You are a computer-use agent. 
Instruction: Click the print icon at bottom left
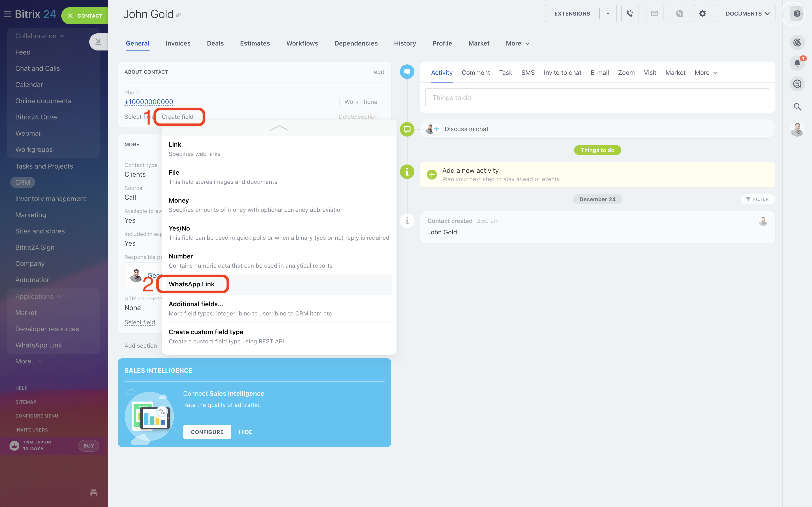coord(94,493)
